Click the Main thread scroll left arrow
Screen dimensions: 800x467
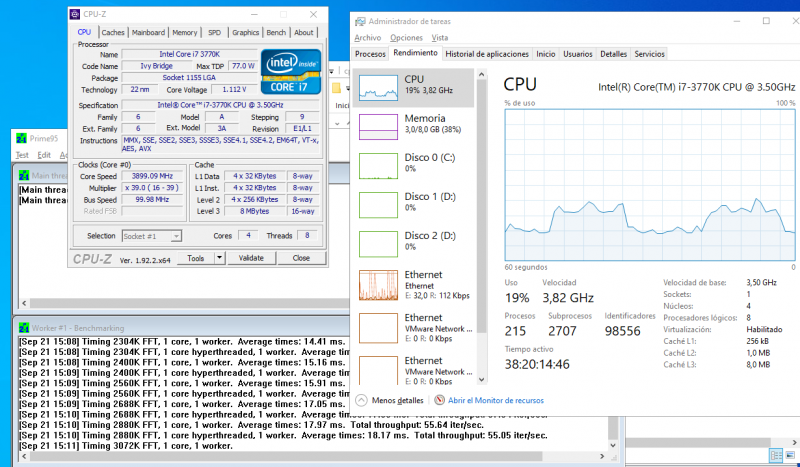(24, 303)
